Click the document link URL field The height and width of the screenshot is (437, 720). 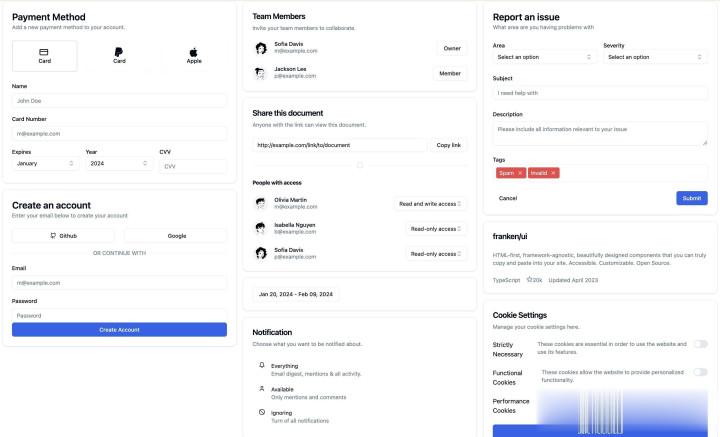(340, 145)
